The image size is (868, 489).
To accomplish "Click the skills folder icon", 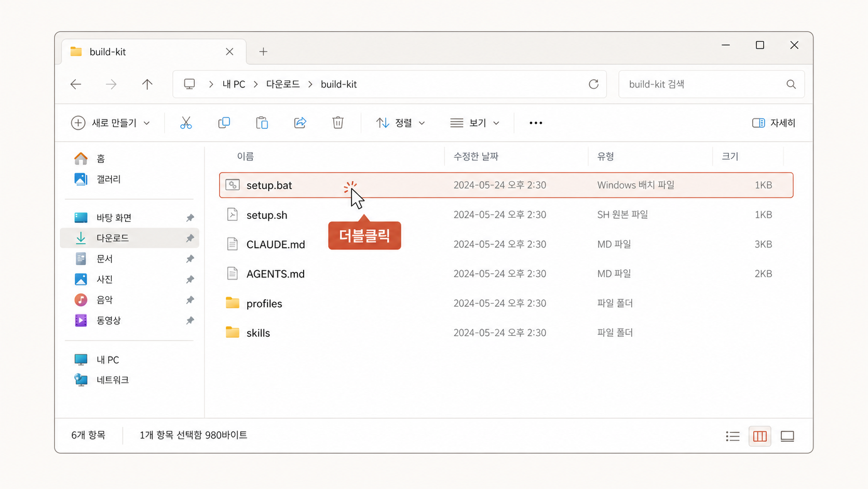I will [x=233, y=333].
